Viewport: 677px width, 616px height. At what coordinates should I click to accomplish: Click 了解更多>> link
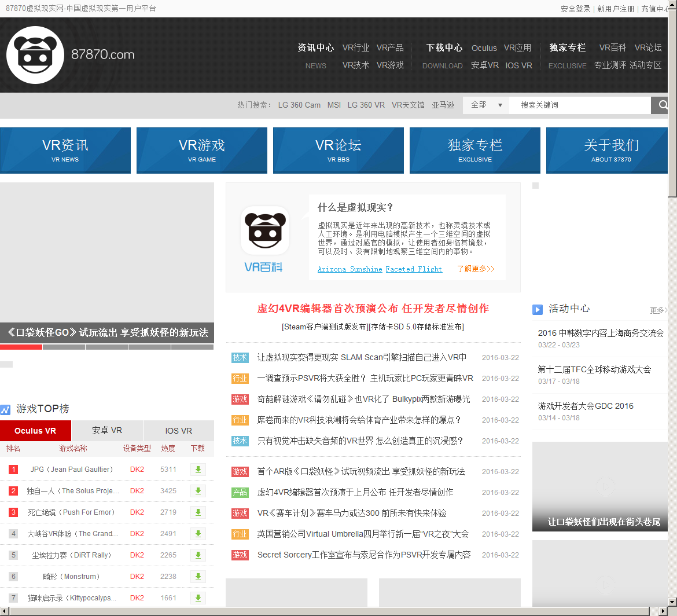pyautogui.click(x=476, y=269)
